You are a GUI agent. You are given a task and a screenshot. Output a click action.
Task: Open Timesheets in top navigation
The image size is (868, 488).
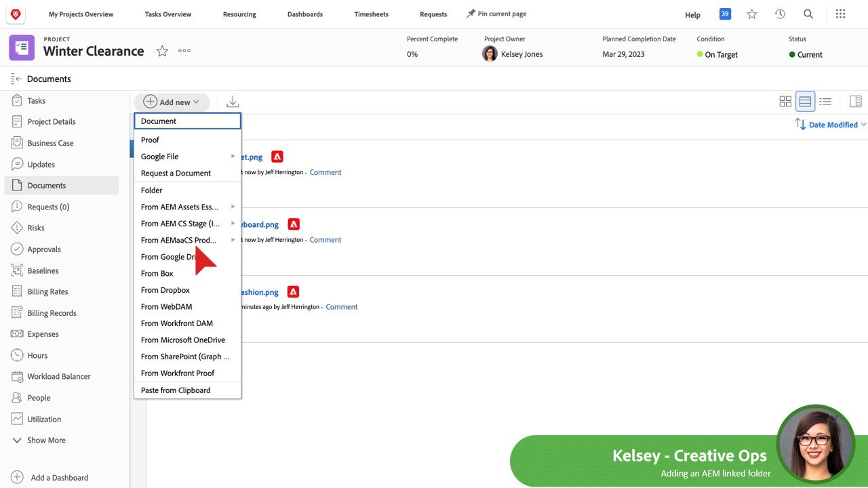371,14
